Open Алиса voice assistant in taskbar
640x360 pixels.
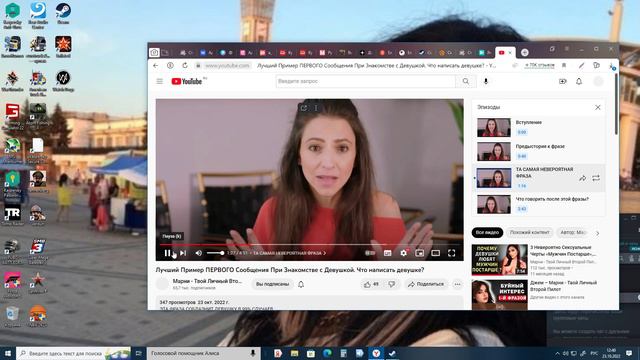click(203, 353)
